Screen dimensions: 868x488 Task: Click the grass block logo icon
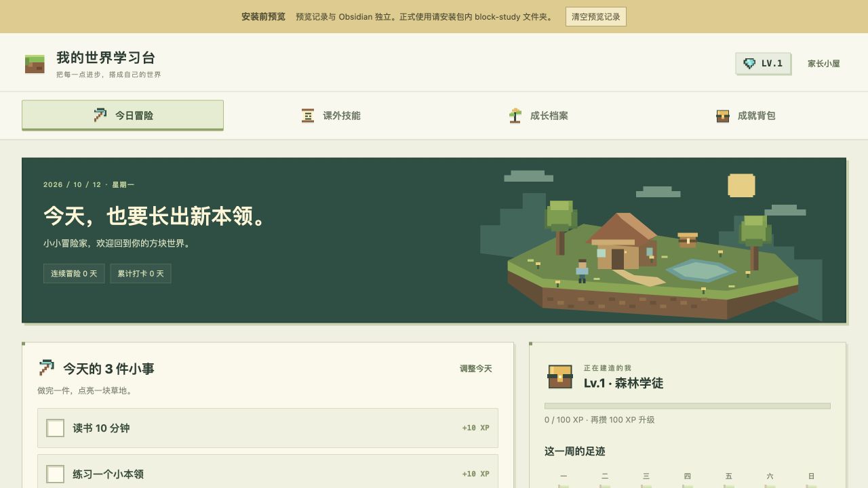[35, 64]
